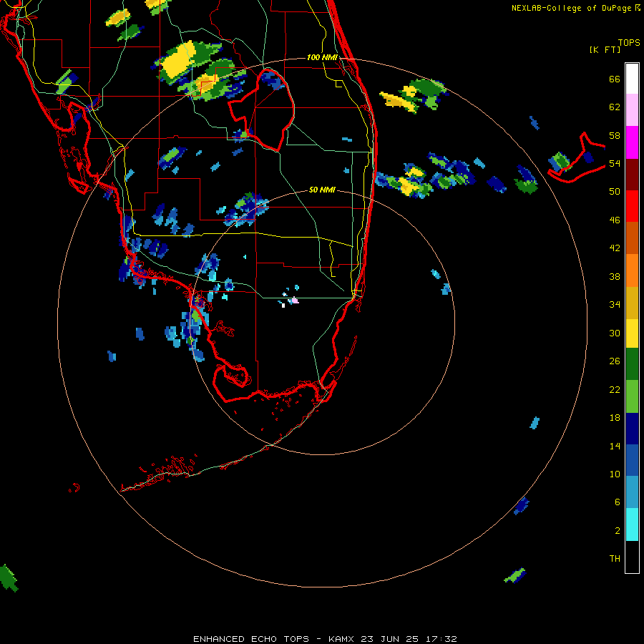Click the light blue swatch near 6
Image resolution: width=644 pixels, height=644 pixels.
tap(632, 492)
